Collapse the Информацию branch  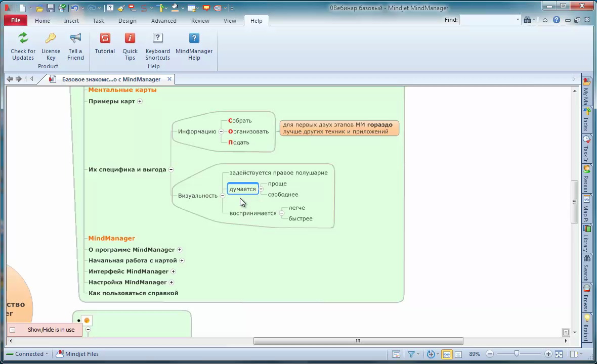click(x=221, y=131)
